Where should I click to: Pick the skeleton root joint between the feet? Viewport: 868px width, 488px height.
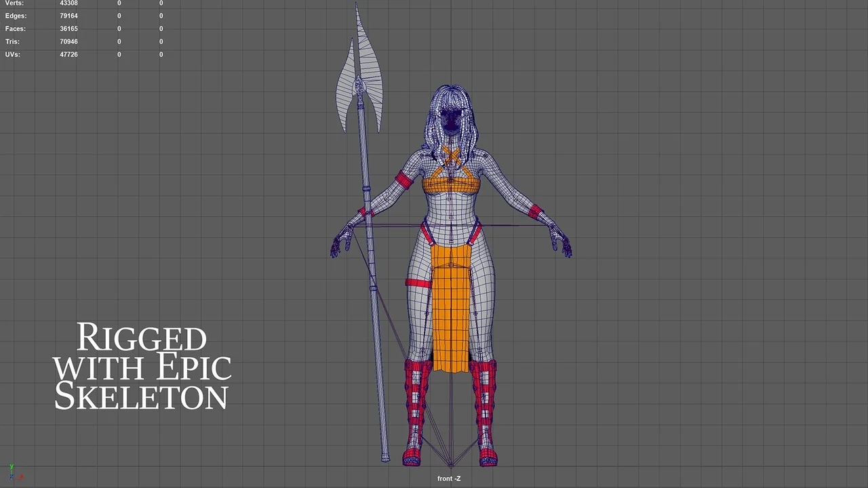[x=451, y=465]
